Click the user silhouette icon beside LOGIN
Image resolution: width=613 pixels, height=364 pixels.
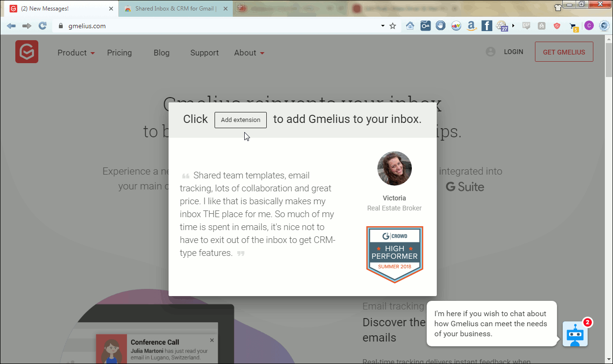coord(490,52)
